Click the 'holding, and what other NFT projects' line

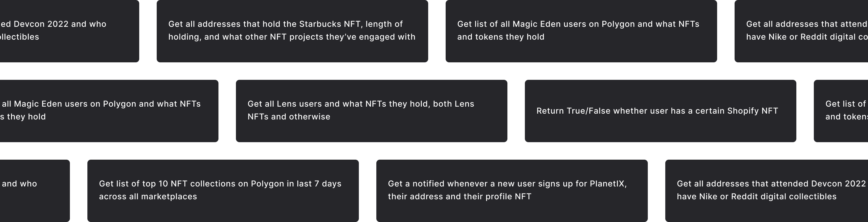292,37
